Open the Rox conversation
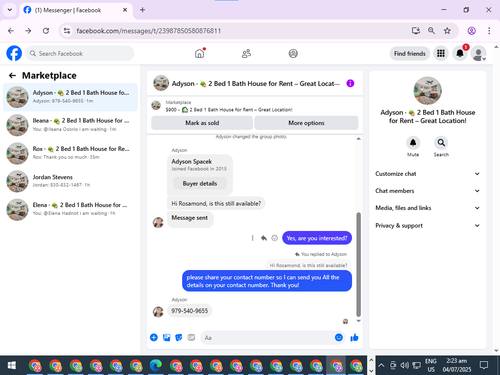Screen dimensions: 500x375 [x=70, y=153]
